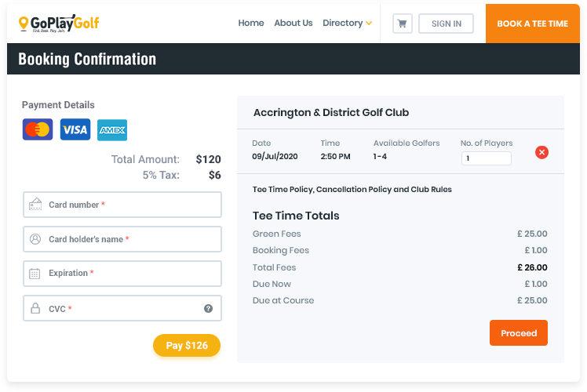Select the Visa payment icon
Image resolution: width=587 pixels, height=392 pixels.
point(75,129)
